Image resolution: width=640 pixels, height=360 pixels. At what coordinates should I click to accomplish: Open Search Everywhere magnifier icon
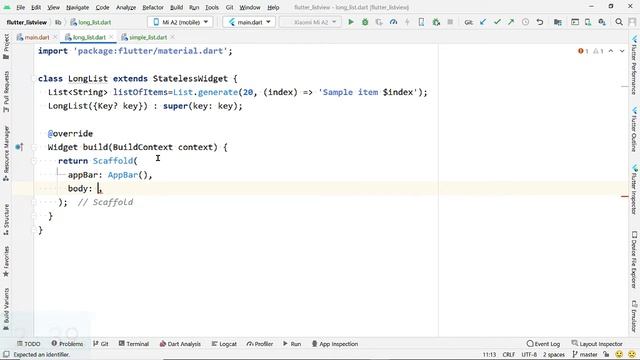[x=619, y=22]
